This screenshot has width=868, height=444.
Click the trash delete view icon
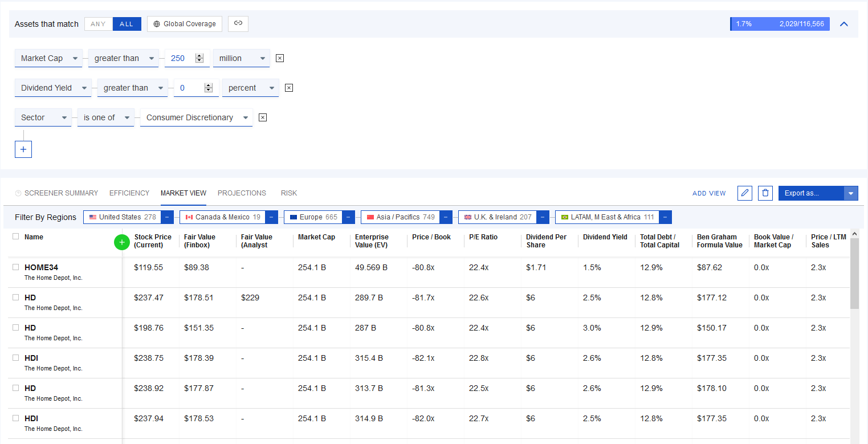(765, 193)
